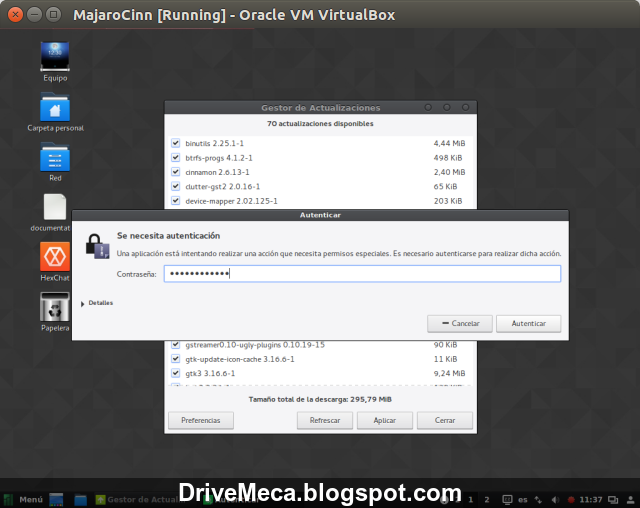This screenshot has height=508, width=640.
Task: Click the 203 KiB size of device-mapper
Action: (x=448, y=201)
